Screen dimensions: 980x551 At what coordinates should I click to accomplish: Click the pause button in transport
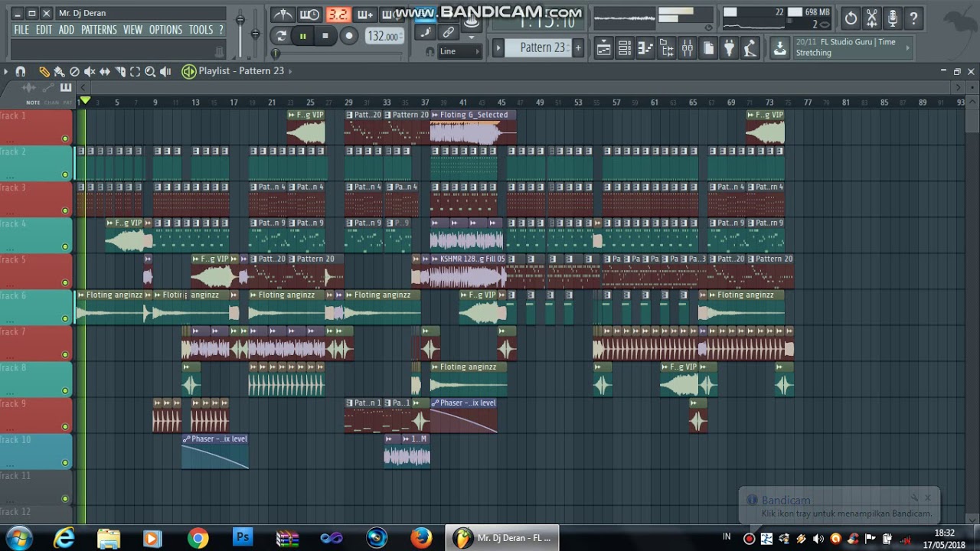302,36
